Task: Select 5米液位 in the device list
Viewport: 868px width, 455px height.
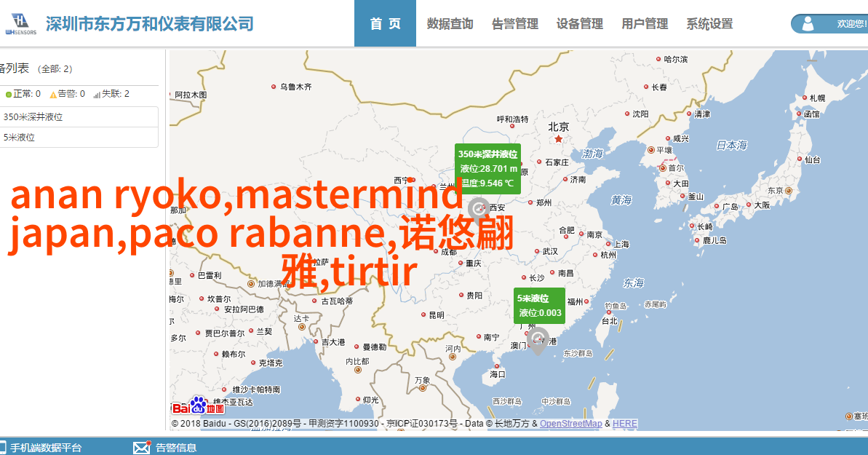Action: (x=79, y=138)
